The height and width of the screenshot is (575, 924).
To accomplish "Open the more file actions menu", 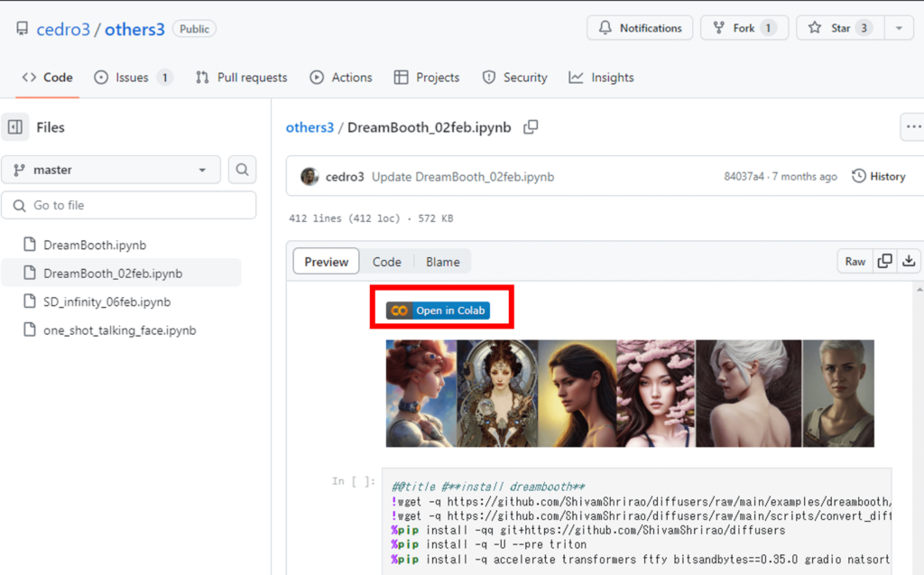I will click(x=913, y=126).
